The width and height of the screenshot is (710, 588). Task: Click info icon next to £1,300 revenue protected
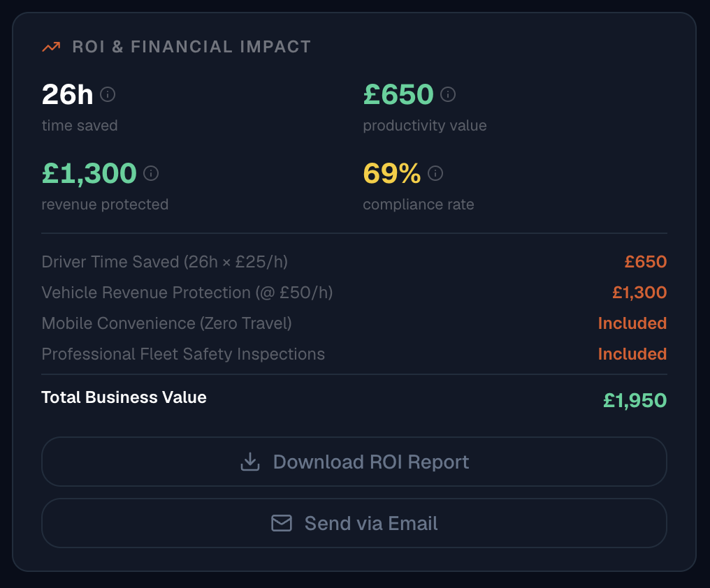coord(151,173)
